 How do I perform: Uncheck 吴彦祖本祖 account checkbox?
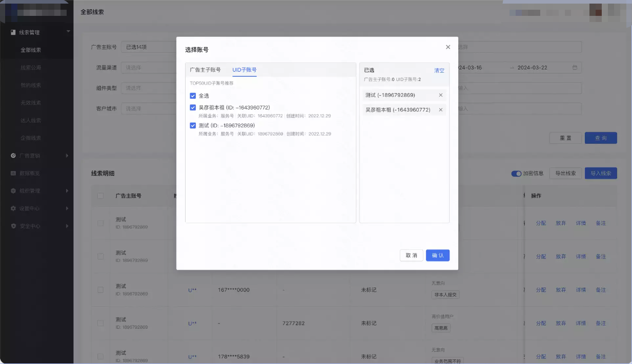[x=193, y=109]
